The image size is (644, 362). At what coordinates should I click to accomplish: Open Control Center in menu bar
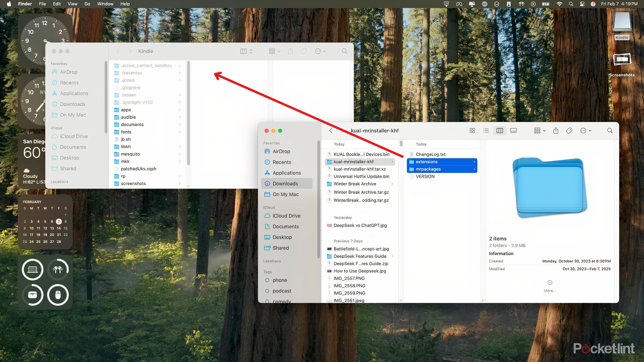click(x=582, y=4)
